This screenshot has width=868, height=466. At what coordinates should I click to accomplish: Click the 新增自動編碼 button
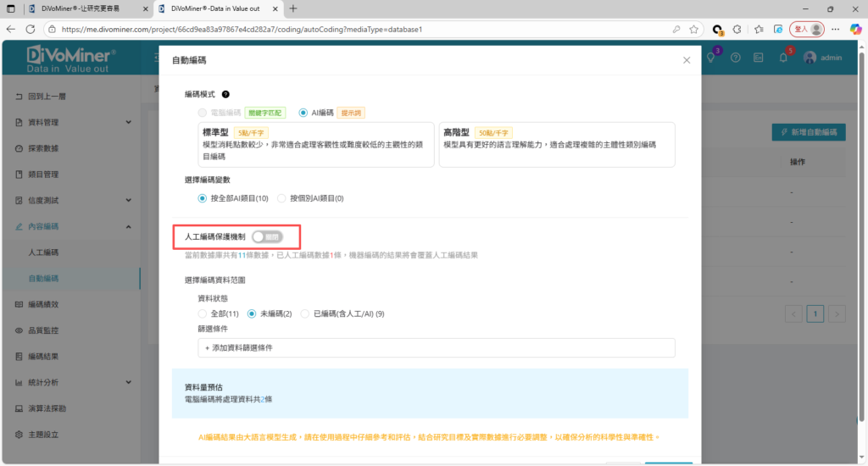[x=809, y=132]
